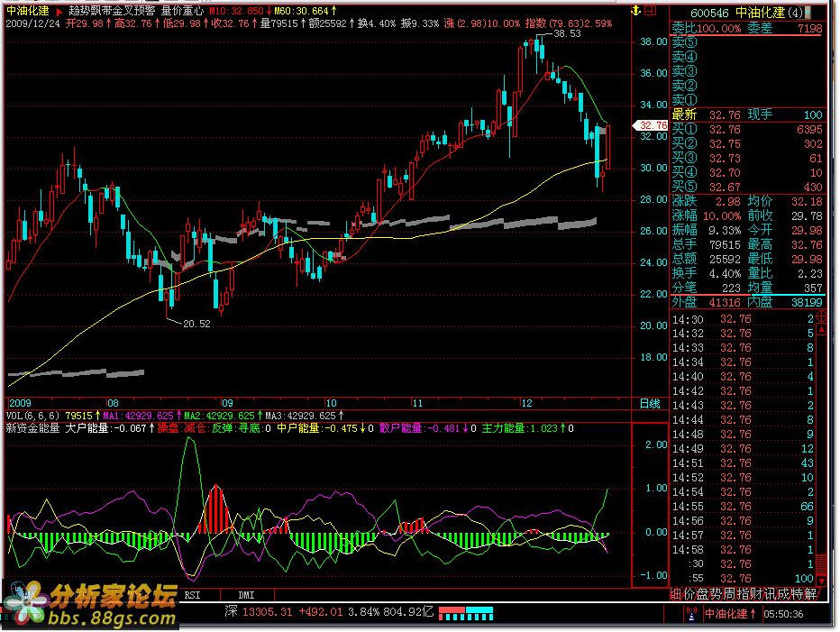Screen dimensions: 840x632
Task: Click the 38.53 high price marker on chart
Action: point(567,33)
